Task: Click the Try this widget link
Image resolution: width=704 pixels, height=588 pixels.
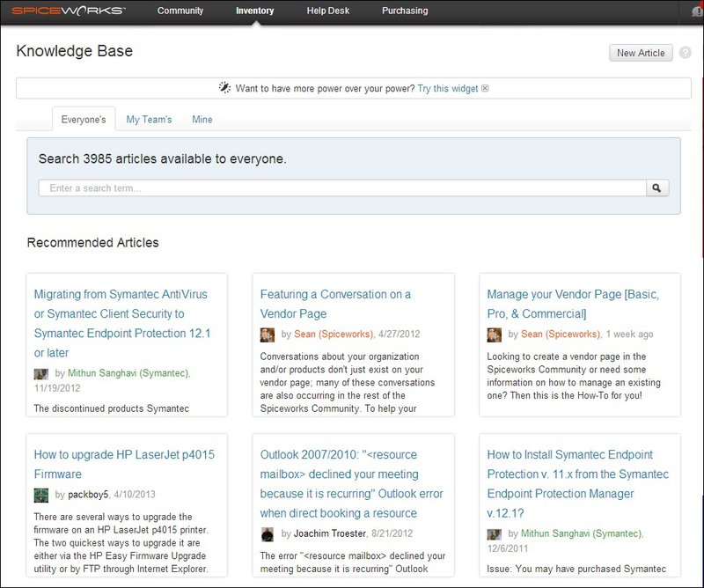Action: click(448, 89)
